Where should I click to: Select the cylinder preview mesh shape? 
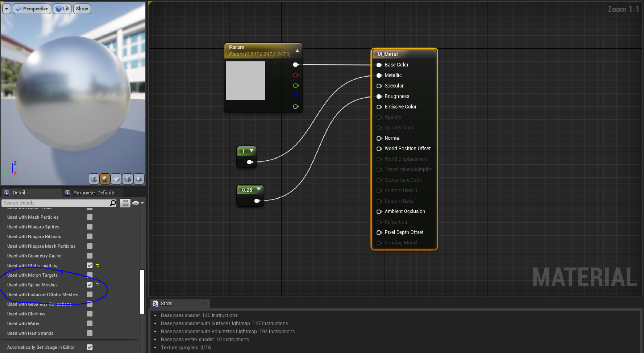click(x=93, y=179)
